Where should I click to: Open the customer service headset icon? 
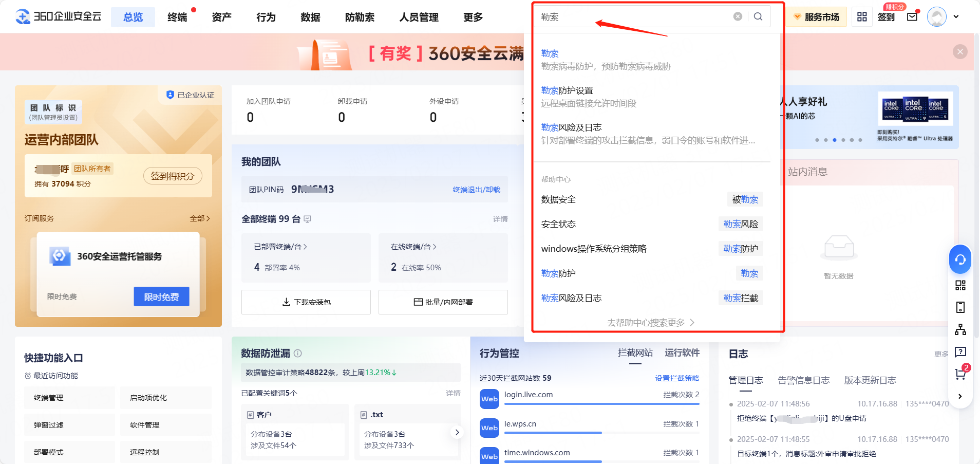pos(960,259)
